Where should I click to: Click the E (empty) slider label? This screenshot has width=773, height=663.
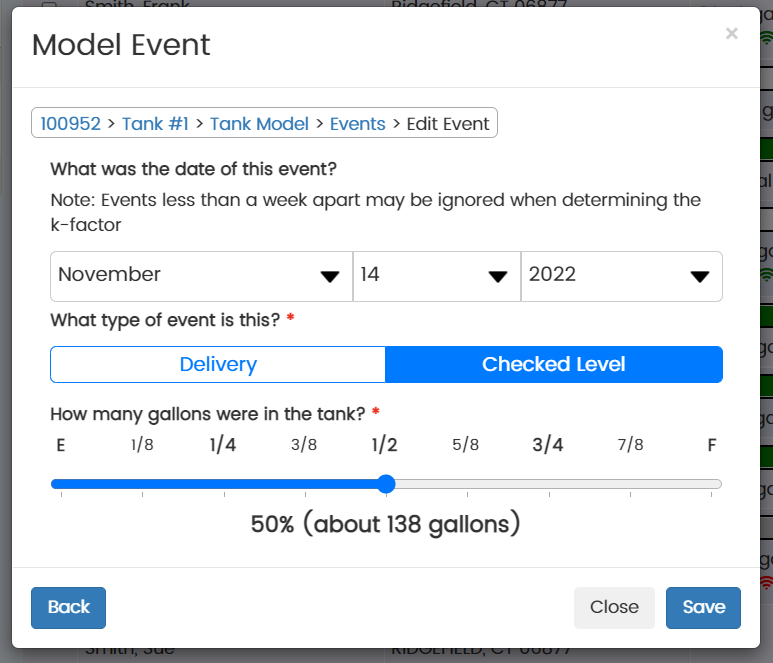coord(61,446)
